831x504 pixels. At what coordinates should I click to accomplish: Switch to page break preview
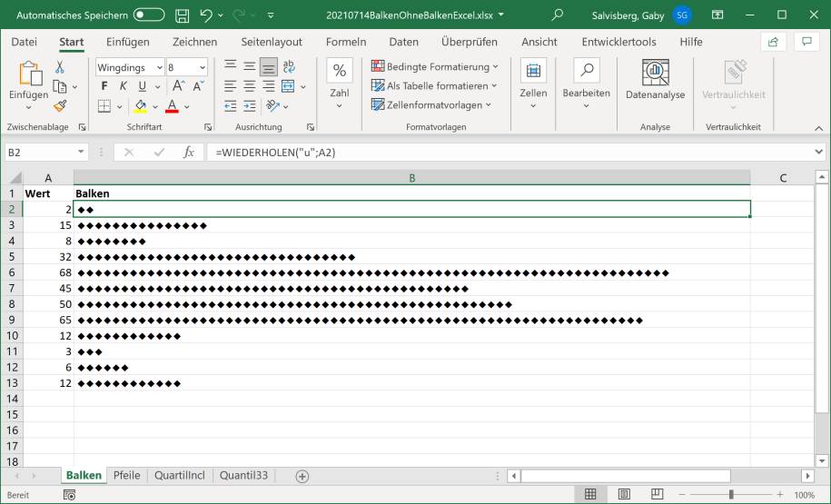(658, 494)
